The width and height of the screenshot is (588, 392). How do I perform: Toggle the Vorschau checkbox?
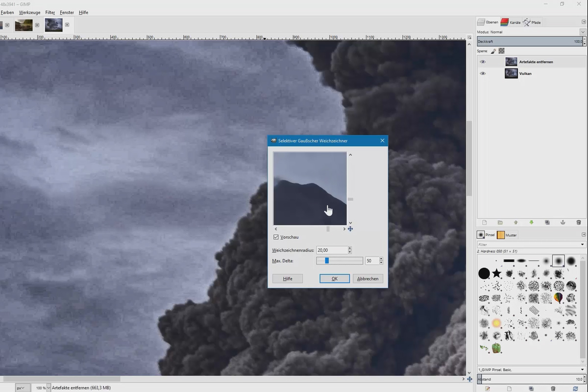276,237
